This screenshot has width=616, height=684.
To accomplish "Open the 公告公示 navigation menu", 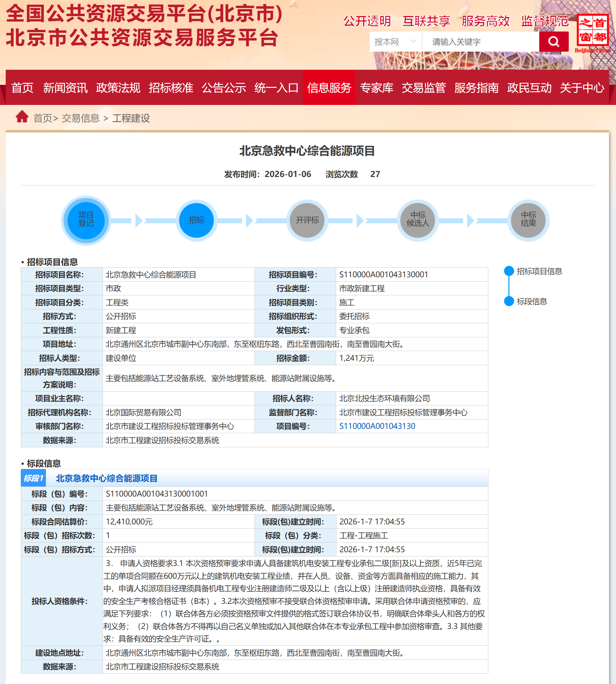I will [x=224, y=88].
